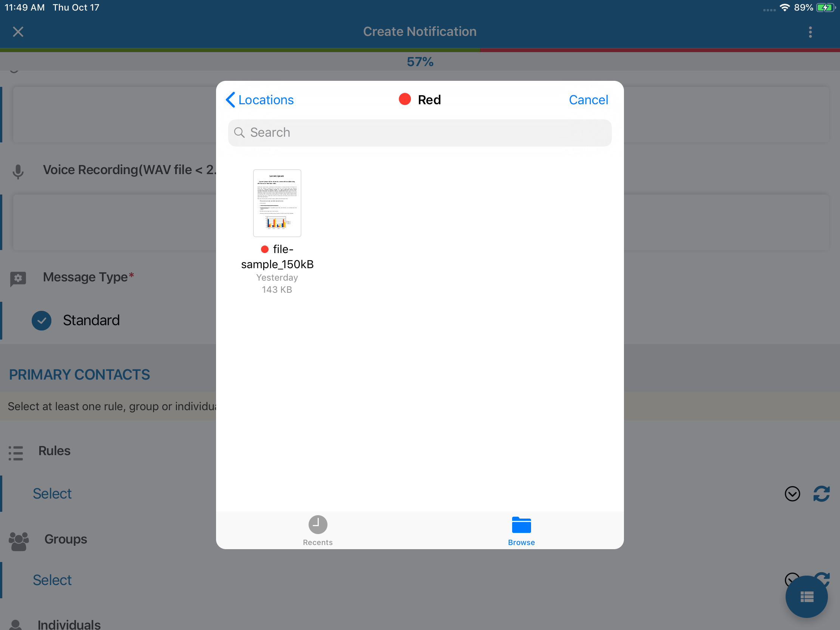Open the Rules Select field
This screenshot has height=630, width=840.
(x=52, y=493)
